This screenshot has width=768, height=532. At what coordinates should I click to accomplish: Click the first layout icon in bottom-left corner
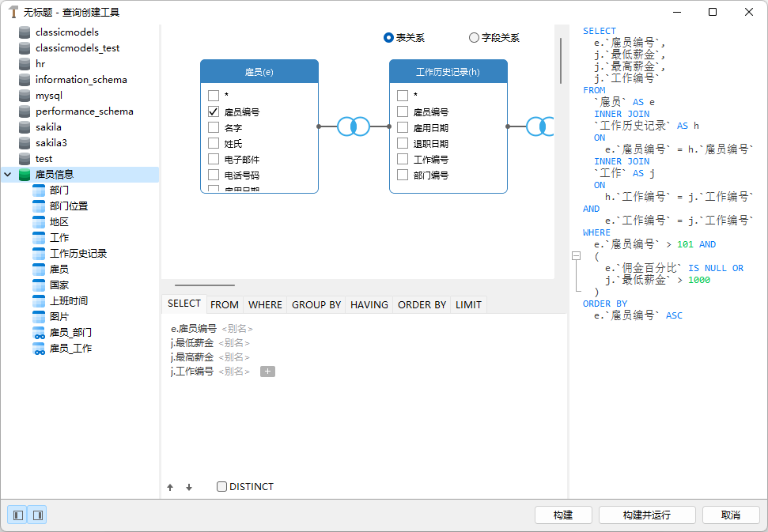[17, 515]
